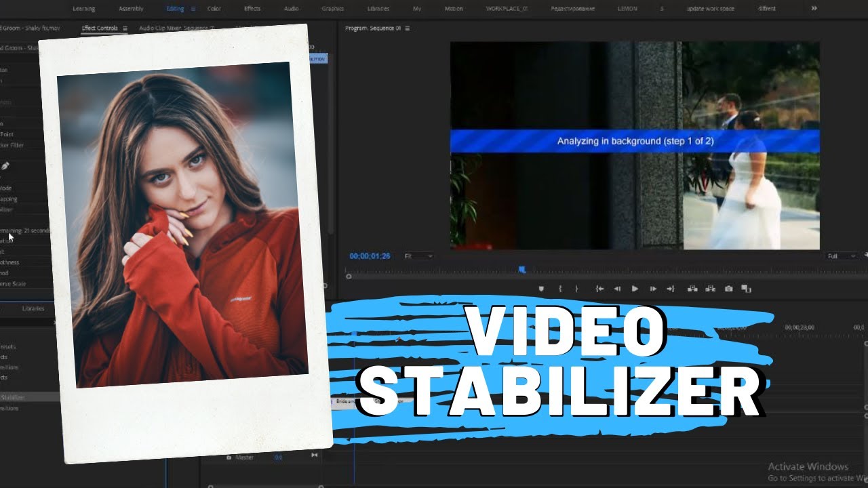Click the Lift icon in transport controls
This screenshot has width=868, height=488.
coord(692,289)
